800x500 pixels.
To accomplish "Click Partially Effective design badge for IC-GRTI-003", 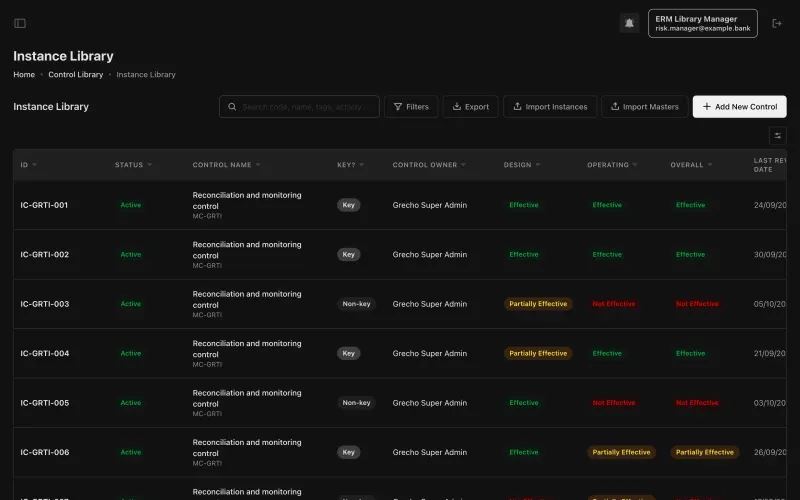I will [x=538, y=304].
